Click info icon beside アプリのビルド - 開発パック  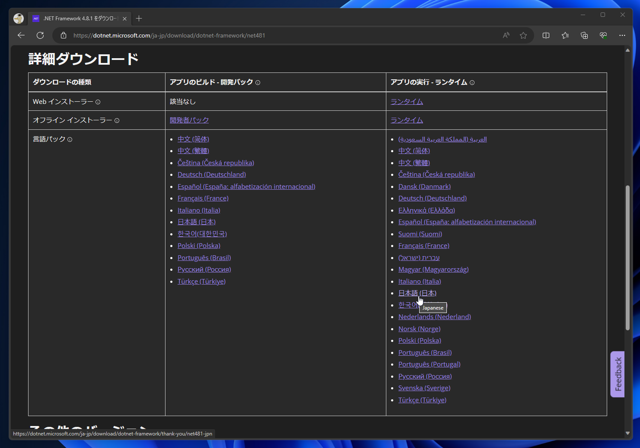tap(258, 82)
